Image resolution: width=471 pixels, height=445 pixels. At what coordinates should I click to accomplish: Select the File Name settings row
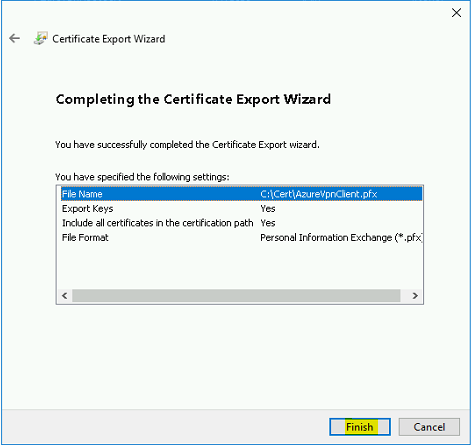click(x=241, y=194)
